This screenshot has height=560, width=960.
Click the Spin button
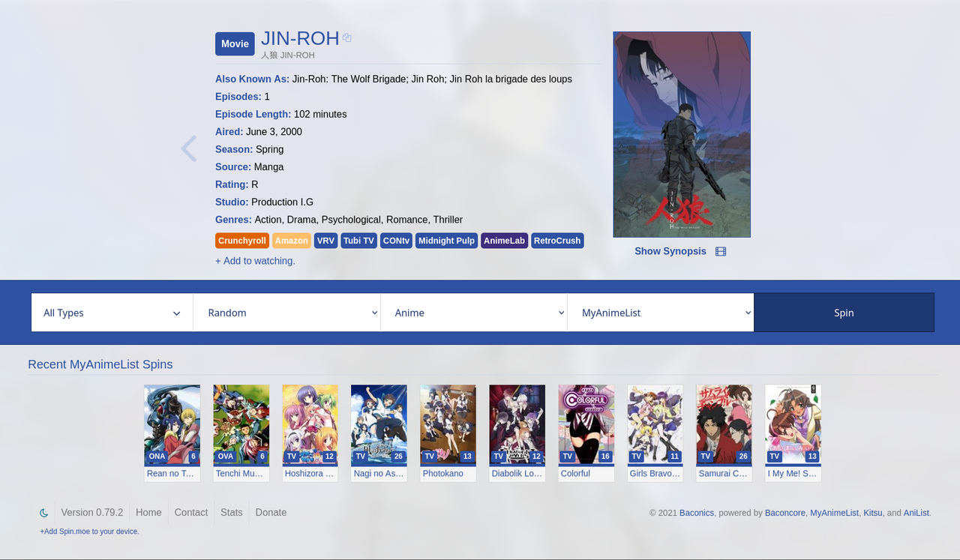click(844, 313)
